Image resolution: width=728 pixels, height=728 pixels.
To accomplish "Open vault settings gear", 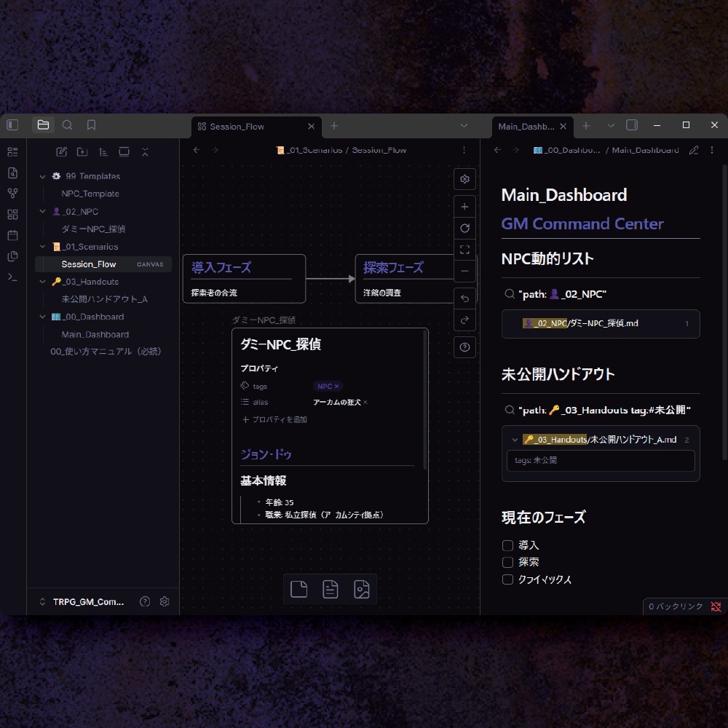I will coord(165,602).
